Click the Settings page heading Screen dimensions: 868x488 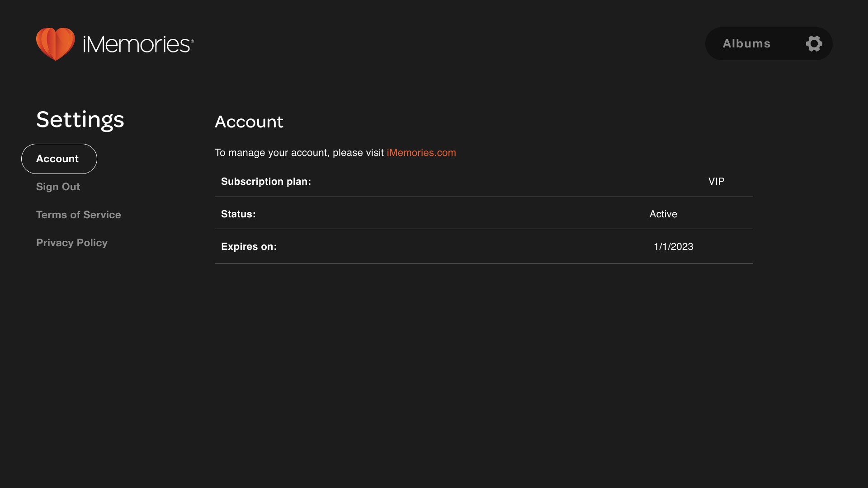[x=80, y=119]
